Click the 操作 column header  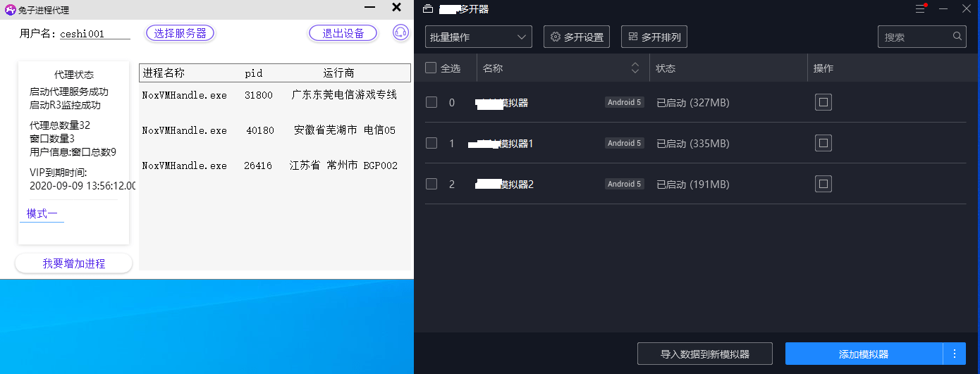(x=823, y=68)
